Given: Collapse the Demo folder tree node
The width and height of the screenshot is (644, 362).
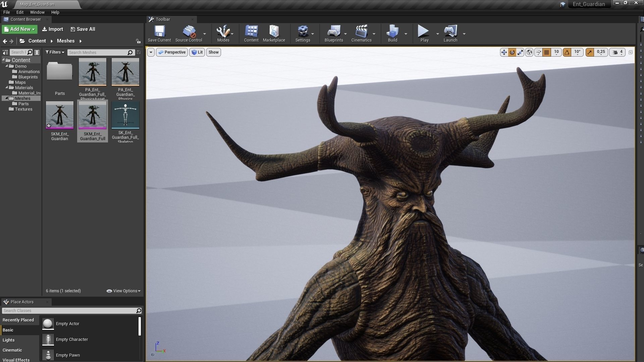Looking at the screenshot, I should click(x=7, y=66).
